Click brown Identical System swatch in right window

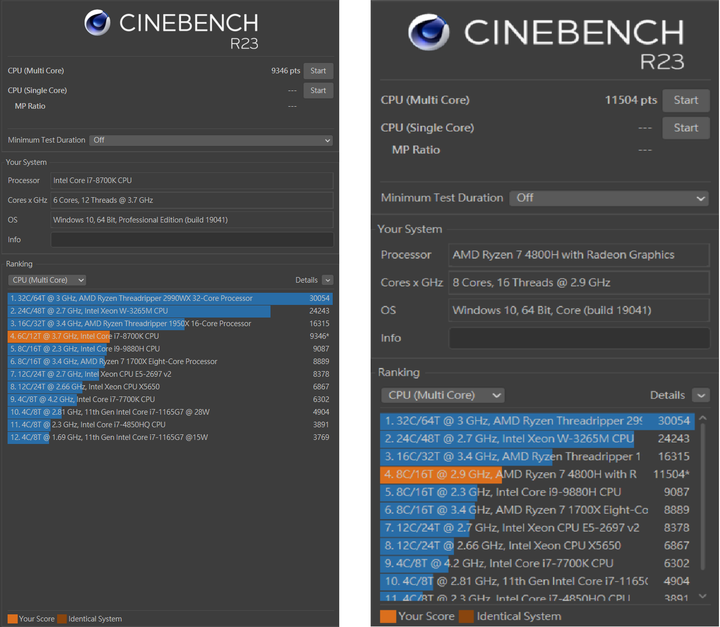point(466,616)
